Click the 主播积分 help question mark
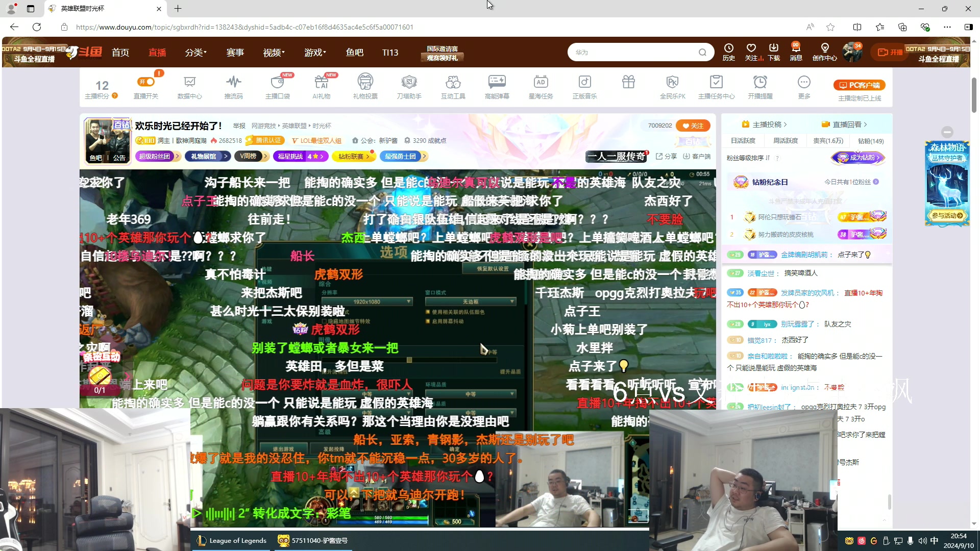 click(x=115, y=95)
